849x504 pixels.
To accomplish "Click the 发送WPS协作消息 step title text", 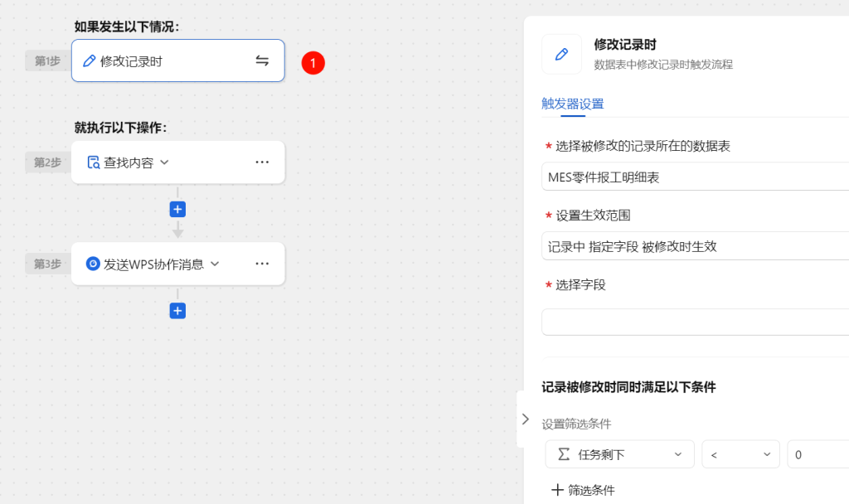I will pos(153,264).
